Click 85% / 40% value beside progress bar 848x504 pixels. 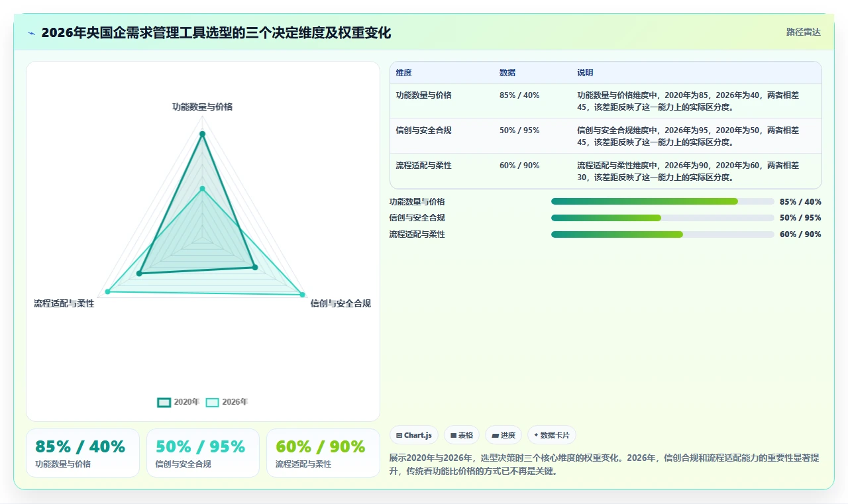(800, 202)
